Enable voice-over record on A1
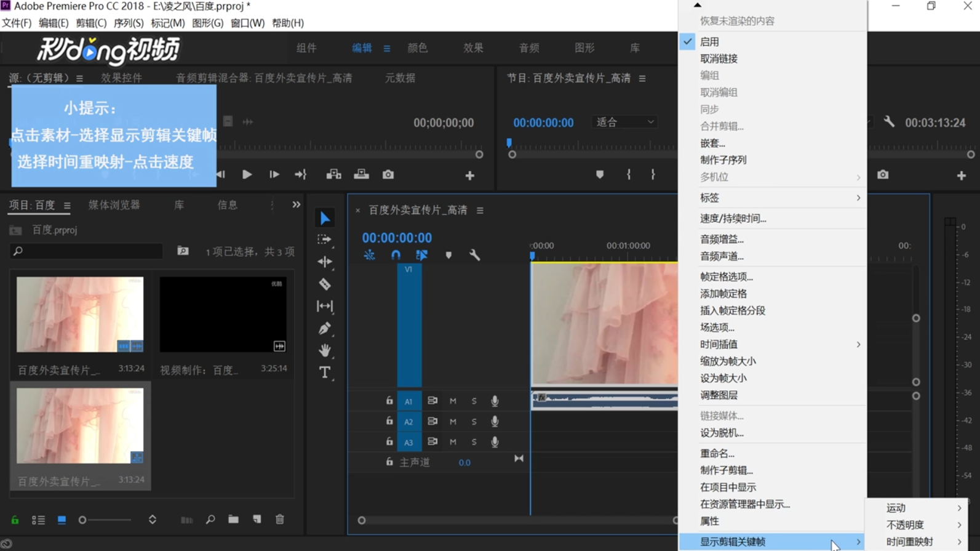 495,401
